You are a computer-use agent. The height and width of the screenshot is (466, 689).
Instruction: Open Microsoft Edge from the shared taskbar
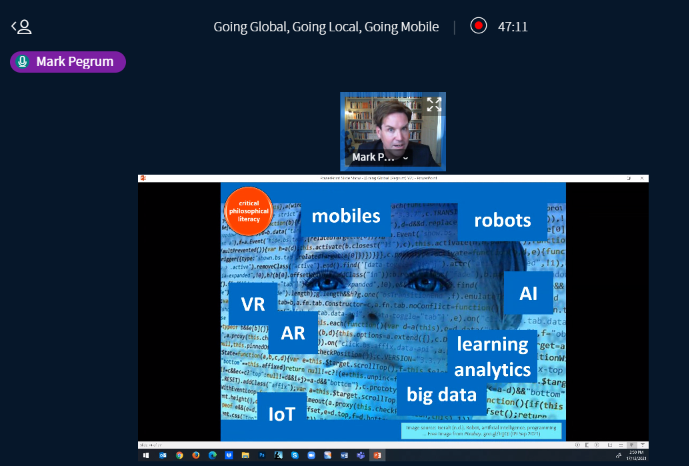coord(213,455)
